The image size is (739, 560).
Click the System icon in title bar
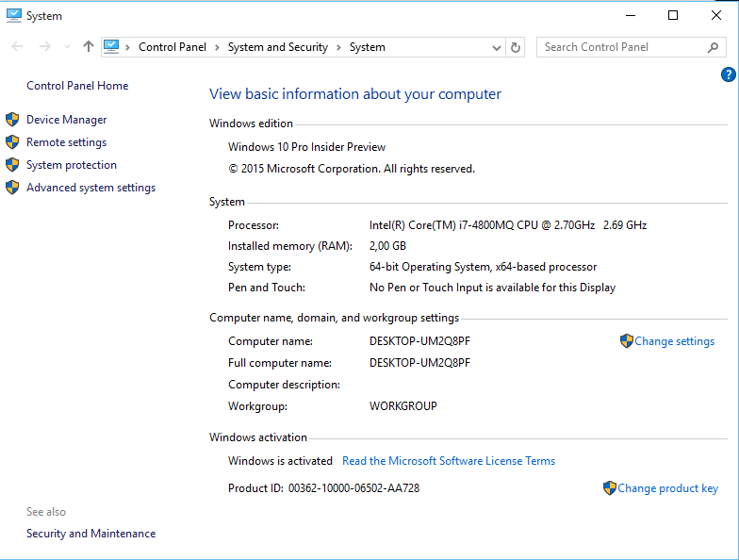pyautogui.click(x=13, y=15)
